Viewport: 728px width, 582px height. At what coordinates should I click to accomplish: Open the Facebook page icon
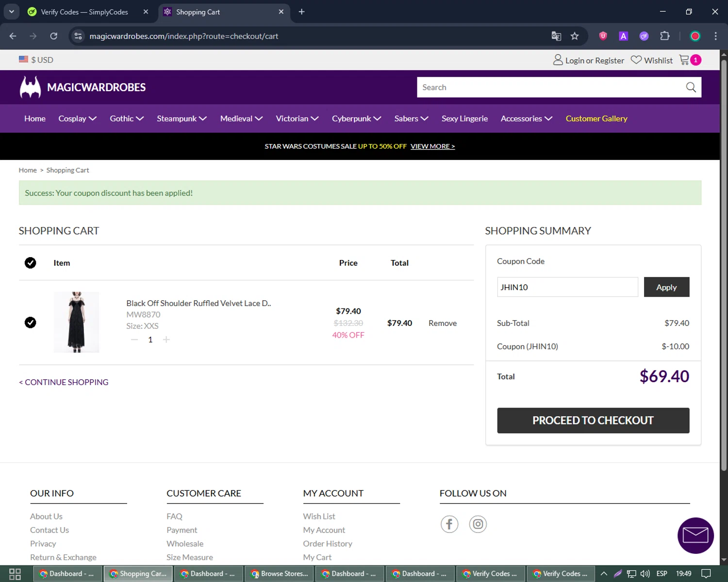449,524
